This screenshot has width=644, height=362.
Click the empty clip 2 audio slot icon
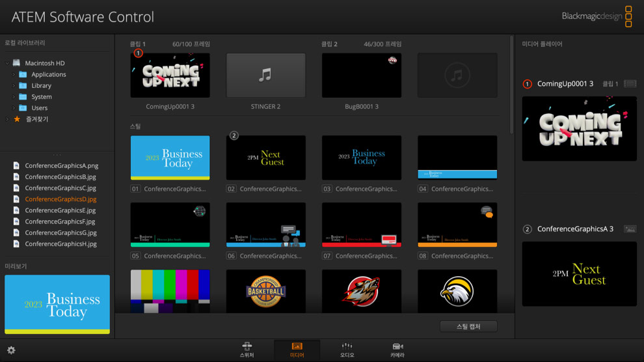(457, 76)
